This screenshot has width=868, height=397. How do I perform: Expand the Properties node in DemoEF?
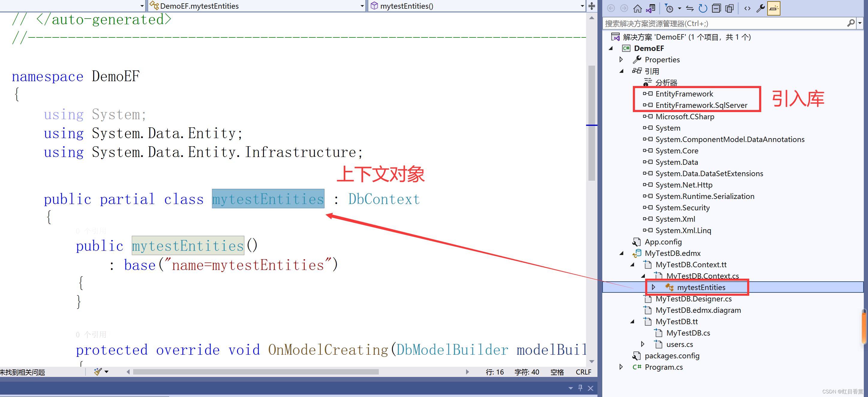[x=621, y=60]
